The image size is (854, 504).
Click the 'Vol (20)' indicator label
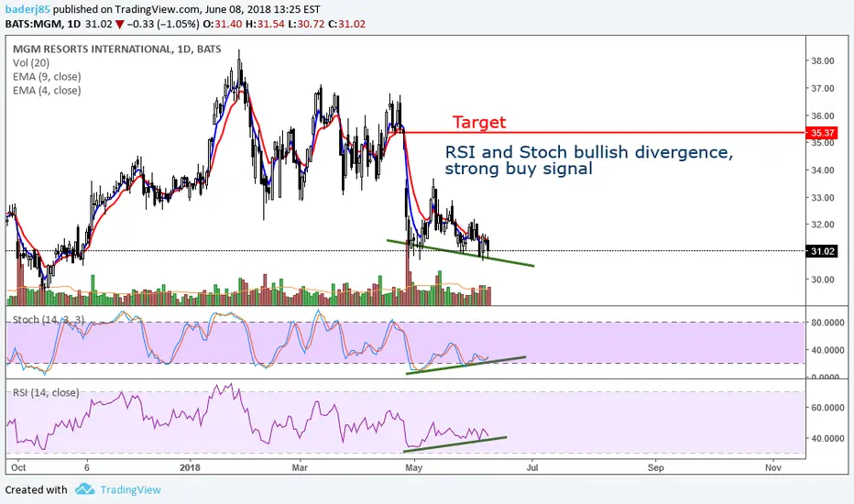[31, 62]
